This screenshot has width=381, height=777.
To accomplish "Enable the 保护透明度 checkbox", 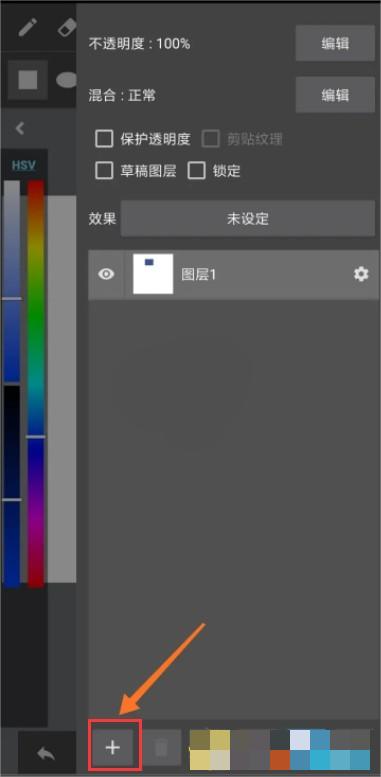I will (104, 139).
